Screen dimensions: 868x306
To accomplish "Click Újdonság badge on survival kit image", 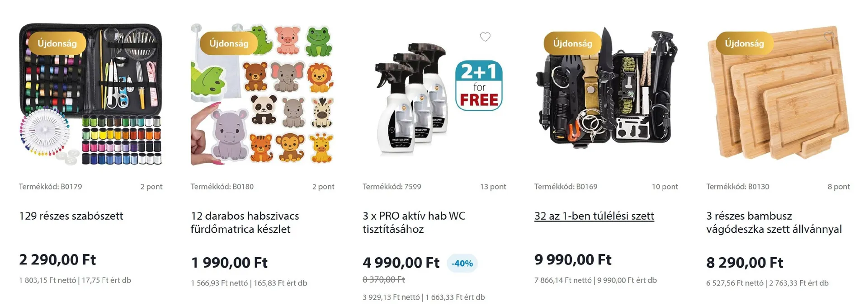I will [x=572, y=43].
